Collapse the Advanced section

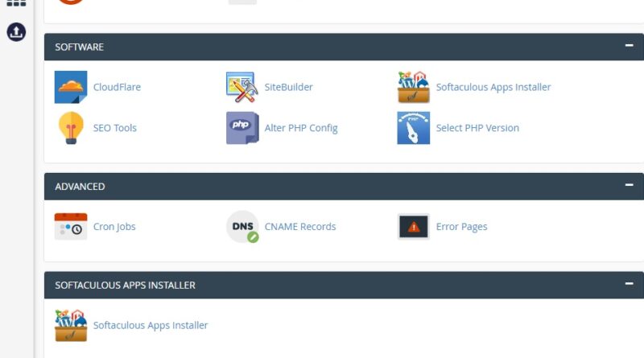[x=629, y=185]
